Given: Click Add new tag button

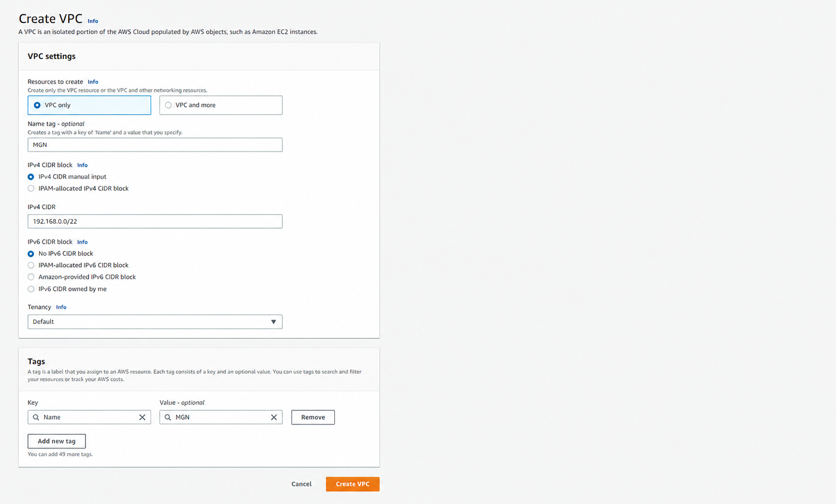Looking at the screenshot, I should (56, 441).
